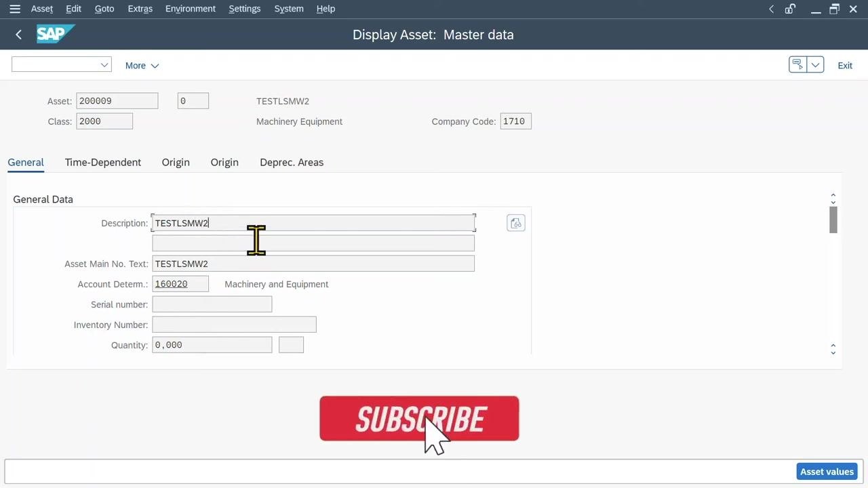
Task: Click the session manager icon near Exit
Action: click(x=797, y=64)
